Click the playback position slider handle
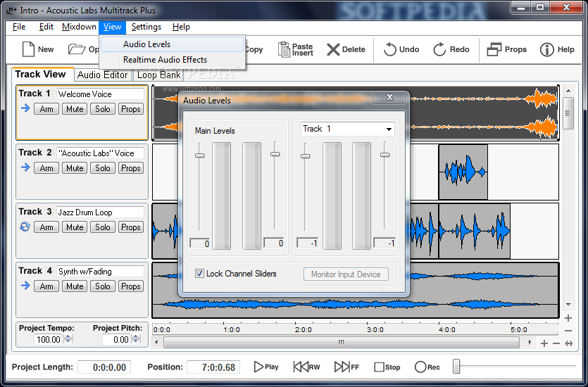 coord(456,366)
